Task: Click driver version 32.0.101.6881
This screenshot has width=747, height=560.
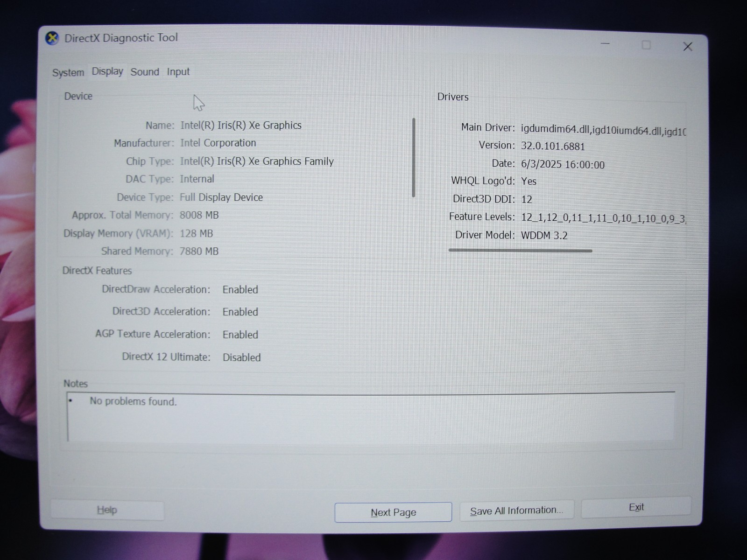Action: [x=553, y=146]
